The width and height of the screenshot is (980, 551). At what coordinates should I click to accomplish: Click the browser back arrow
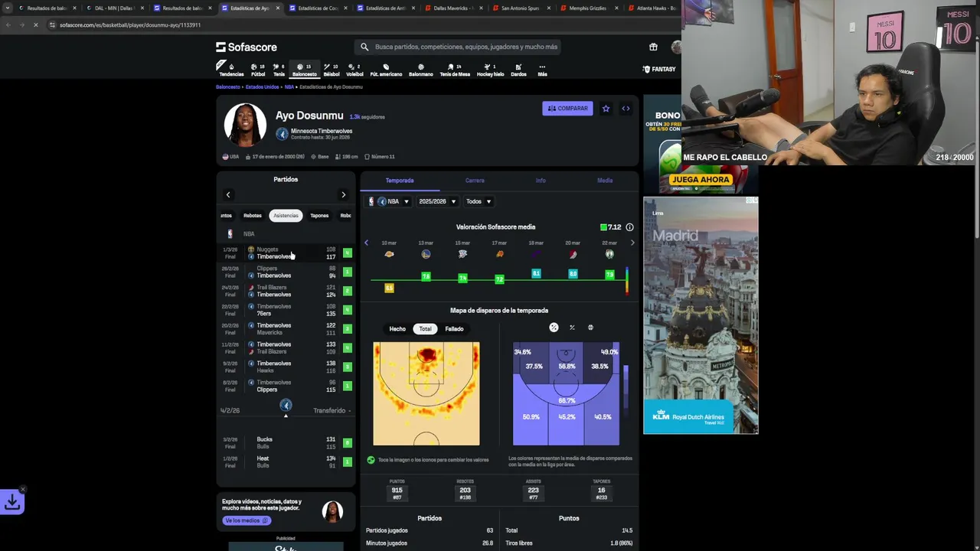[8, 24]
